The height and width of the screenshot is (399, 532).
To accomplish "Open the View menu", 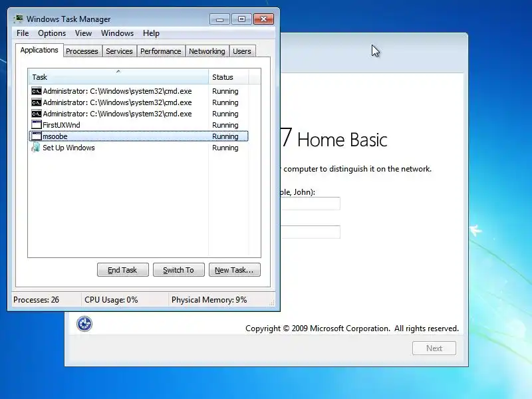I will tap(84, 33).
